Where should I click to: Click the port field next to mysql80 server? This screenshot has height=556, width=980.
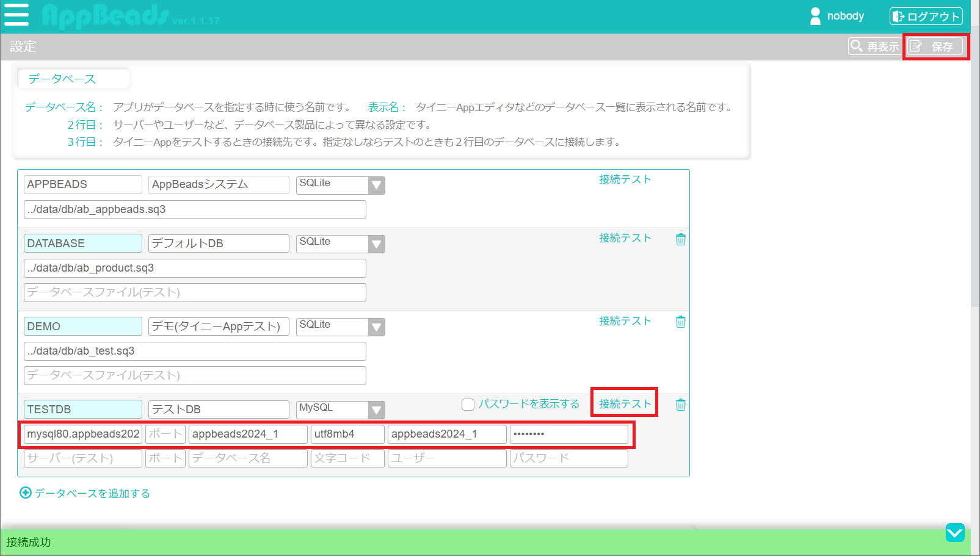(165, 434)
